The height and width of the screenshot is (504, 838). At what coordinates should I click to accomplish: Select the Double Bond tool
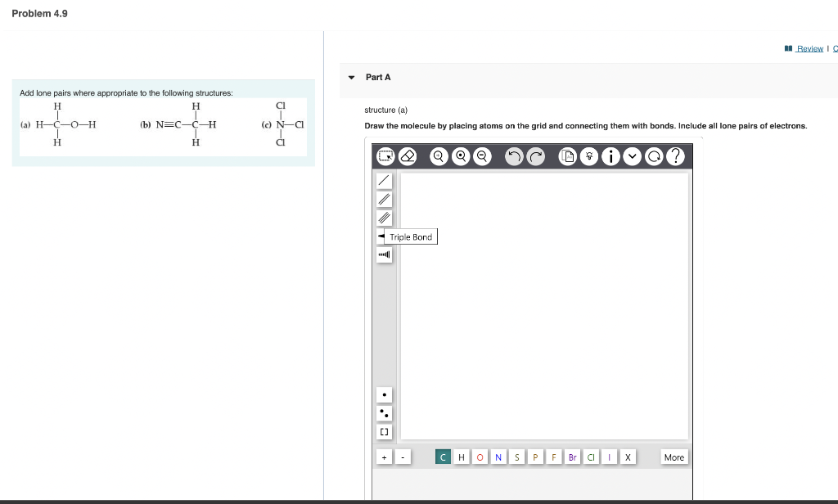[384, 199]
